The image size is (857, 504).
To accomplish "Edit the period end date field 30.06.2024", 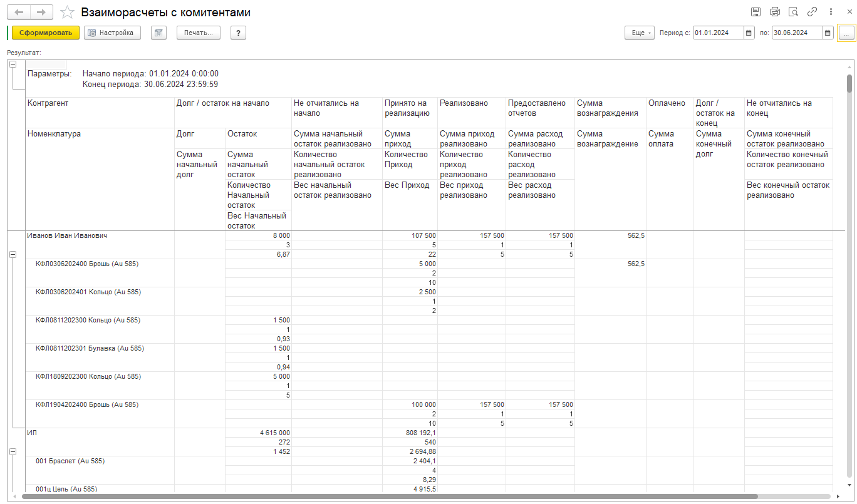I will tap(797, 33).
